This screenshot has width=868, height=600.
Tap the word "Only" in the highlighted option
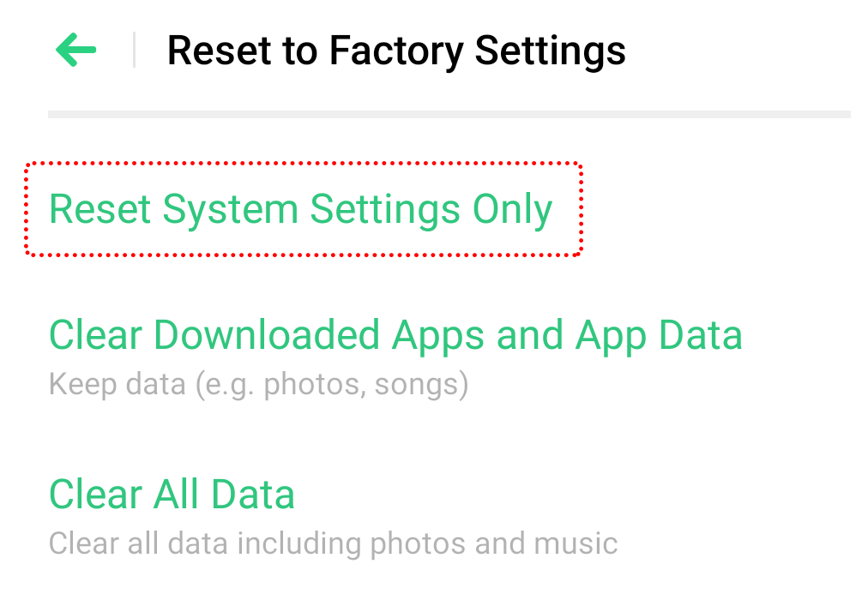pos(513,210)
